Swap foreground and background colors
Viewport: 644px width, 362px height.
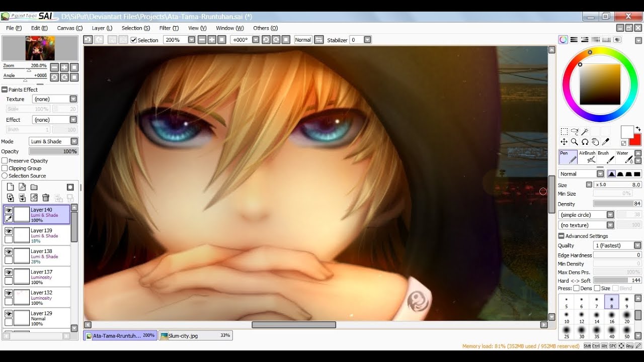tap(638, 129)
